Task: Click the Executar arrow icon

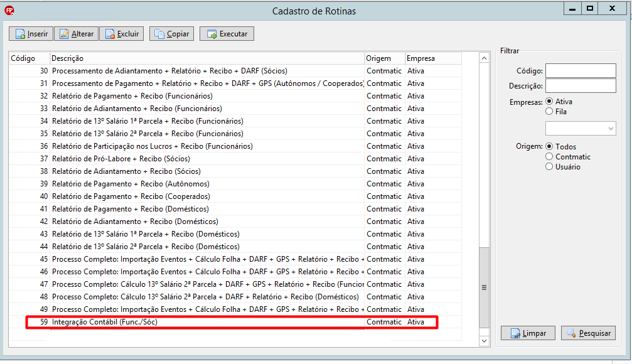Action: pos(212,35)
